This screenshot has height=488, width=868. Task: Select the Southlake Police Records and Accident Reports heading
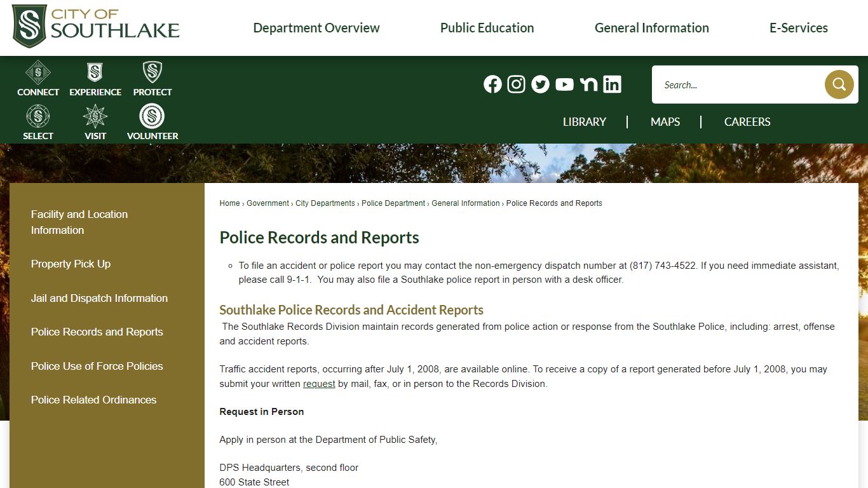pos(351,310)
